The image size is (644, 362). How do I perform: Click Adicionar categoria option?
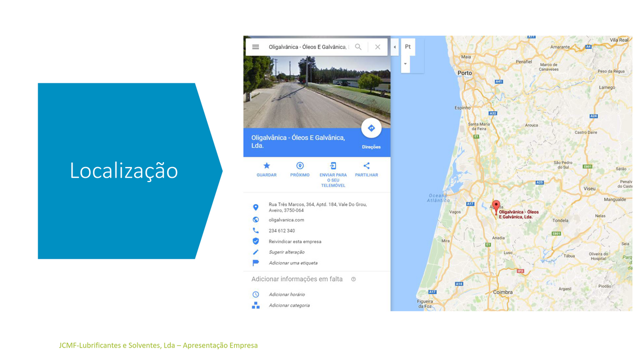tap(289, 306)
